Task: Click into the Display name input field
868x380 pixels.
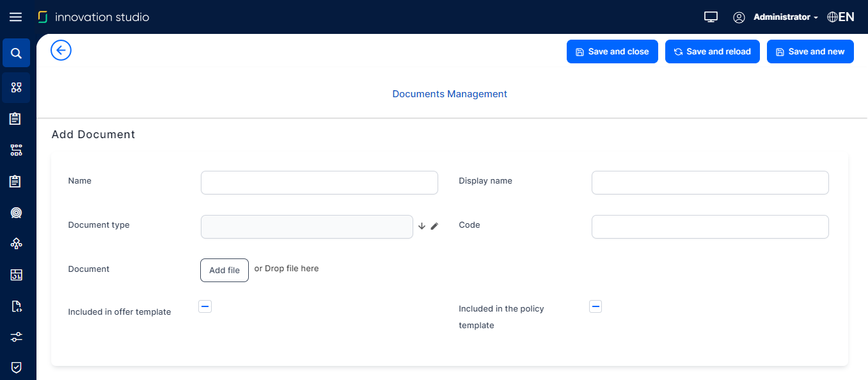Action: [710, 182]
